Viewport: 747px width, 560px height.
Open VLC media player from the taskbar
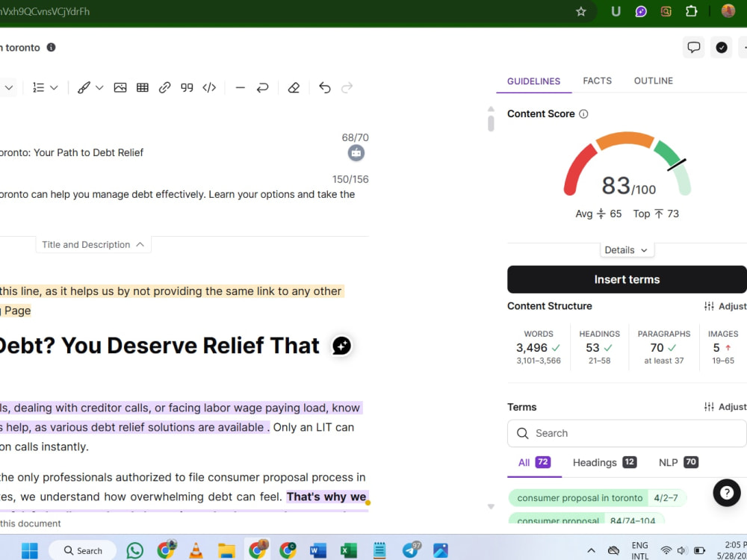(196, 550)
